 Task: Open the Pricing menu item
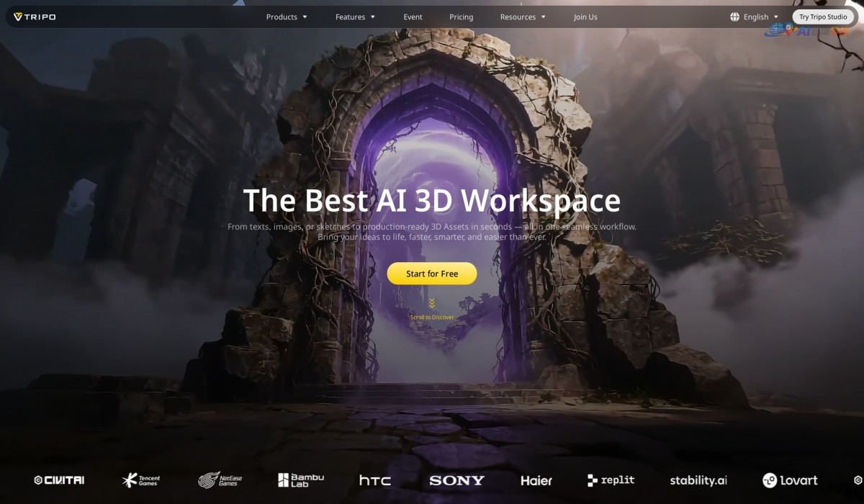[x=462, y=17]
